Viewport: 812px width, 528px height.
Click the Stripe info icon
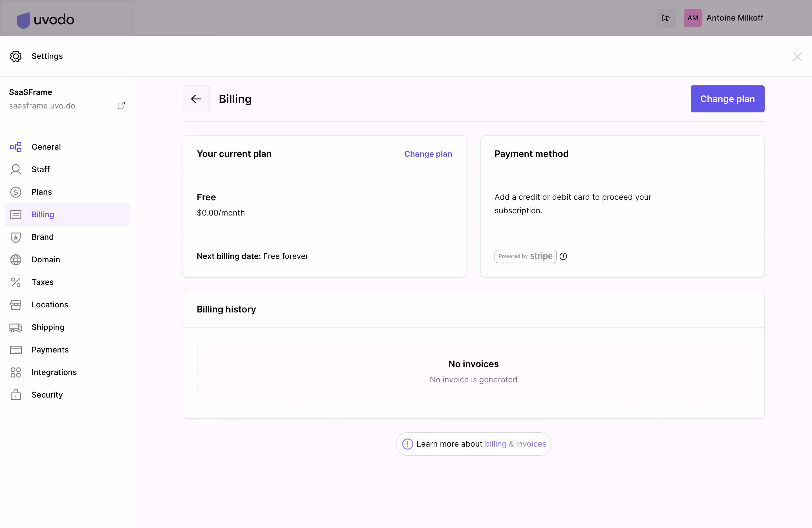click(x=563, y=256)
